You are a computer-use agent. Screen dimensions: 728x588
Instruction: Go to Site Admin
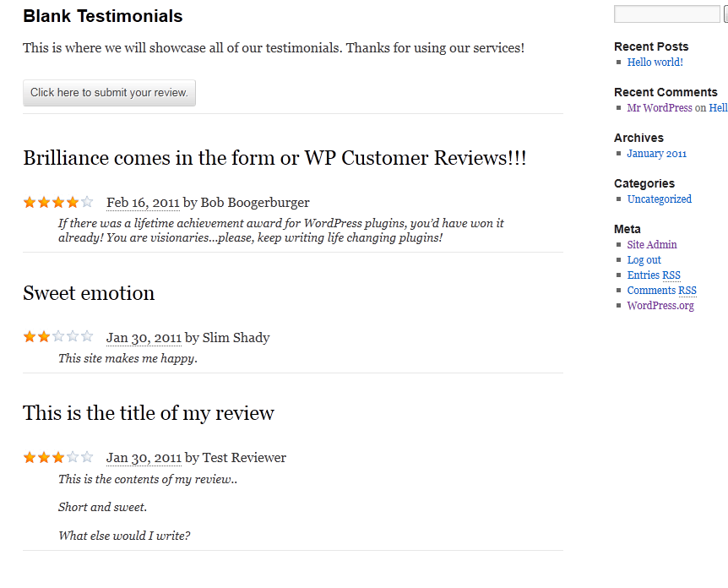coord(652,245)
